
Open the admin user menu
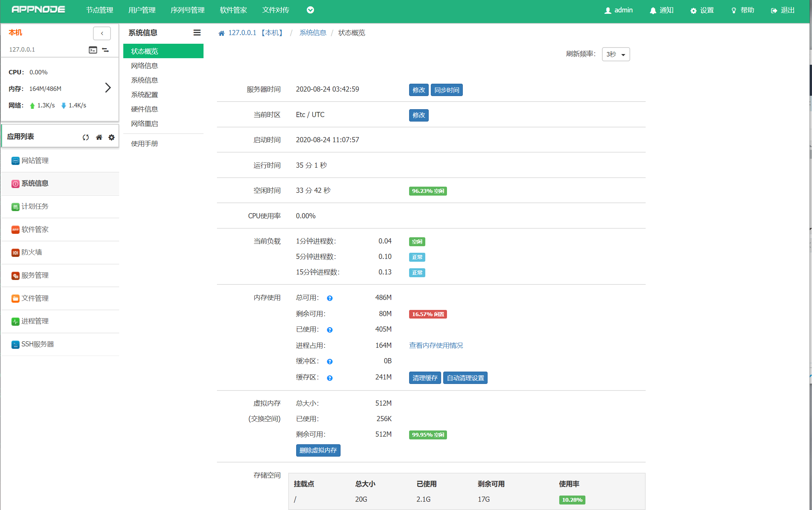coord(618,10)
